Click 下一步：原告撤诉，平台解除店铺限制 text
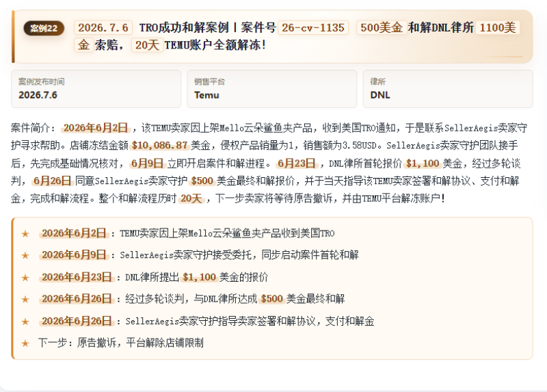The height and width of the screenshot is (392, 547). (x=121, y=343)
